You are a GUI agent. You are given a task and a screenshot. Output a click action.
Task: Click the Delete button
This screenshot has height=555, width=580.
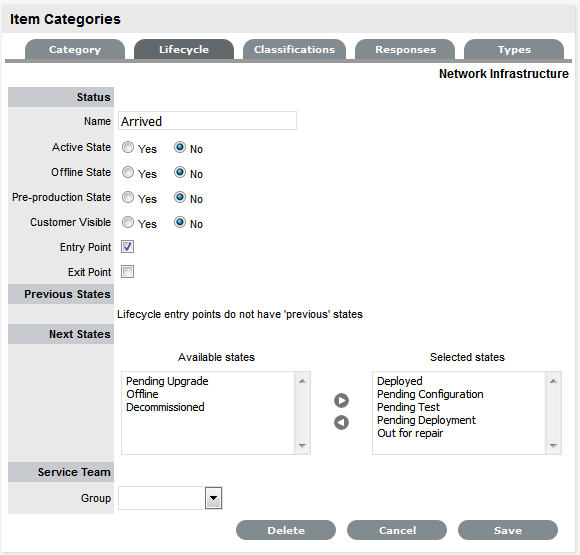pos(286,530)
